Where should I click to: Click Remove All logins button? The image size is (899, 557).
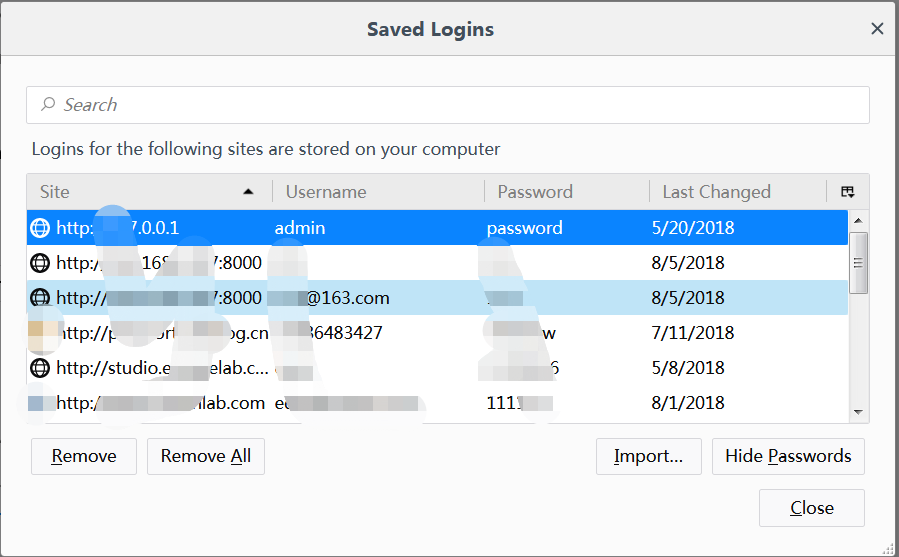206,456
